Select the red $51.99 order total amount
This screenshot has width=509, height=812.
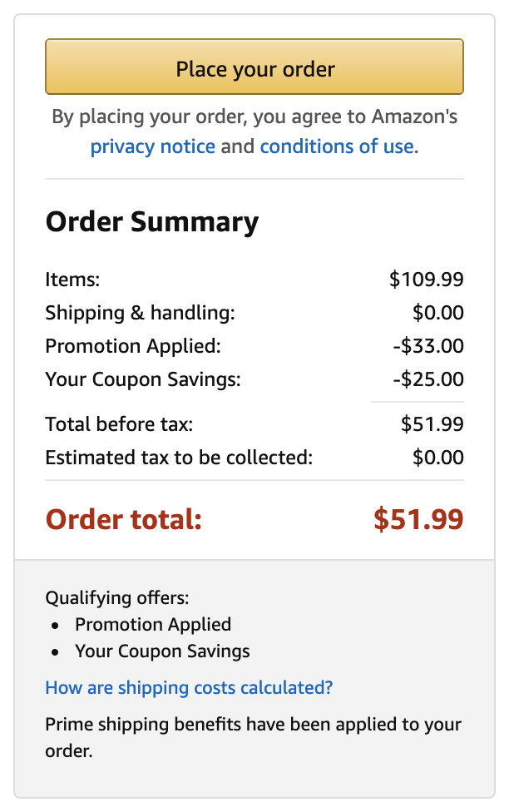418,519
